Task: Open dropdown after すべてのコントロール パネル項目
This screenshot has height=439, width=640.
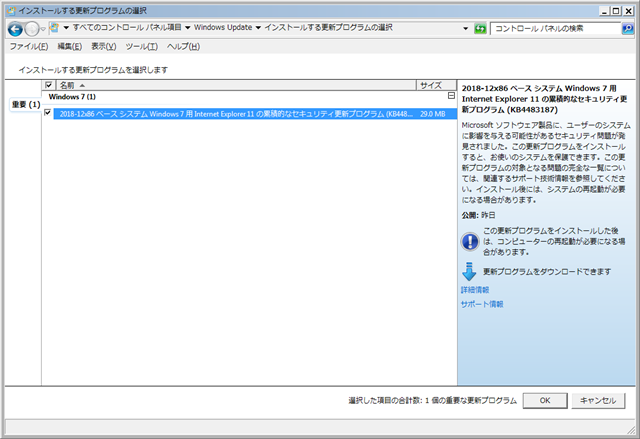Action: [x=188, y=28]
